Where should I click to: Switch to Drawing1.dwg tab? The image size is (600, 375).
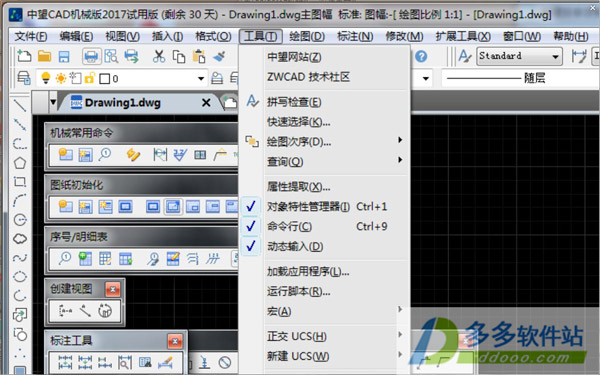[122, 103]
